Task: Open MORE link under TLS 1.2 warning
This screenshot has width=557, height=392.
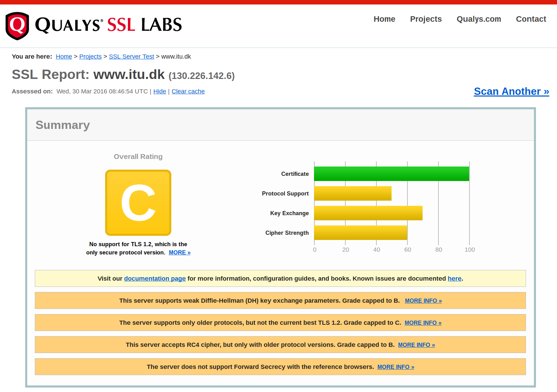Action: tap(180, 252)
